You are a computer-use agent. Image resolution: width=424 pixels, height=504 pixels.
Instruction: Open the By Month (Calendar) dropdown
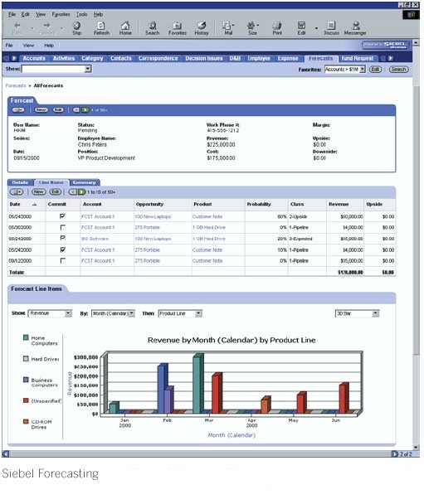click(132, 313)
